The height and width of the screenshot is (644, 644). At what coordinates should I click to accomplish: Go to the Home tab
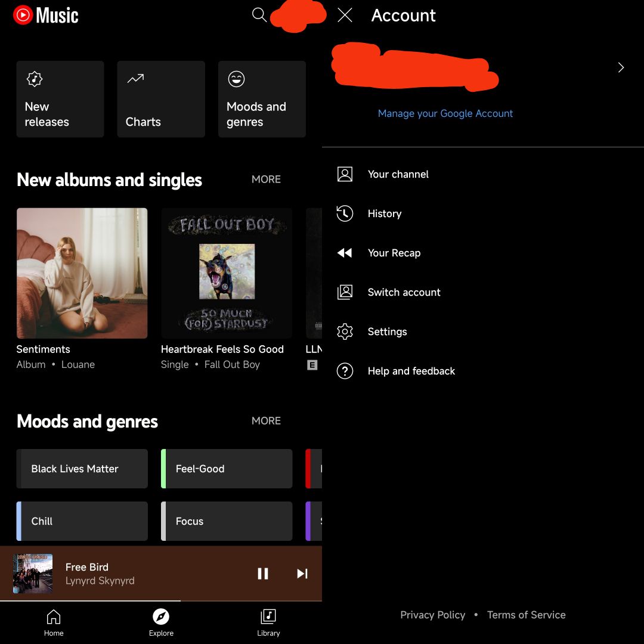54,623
